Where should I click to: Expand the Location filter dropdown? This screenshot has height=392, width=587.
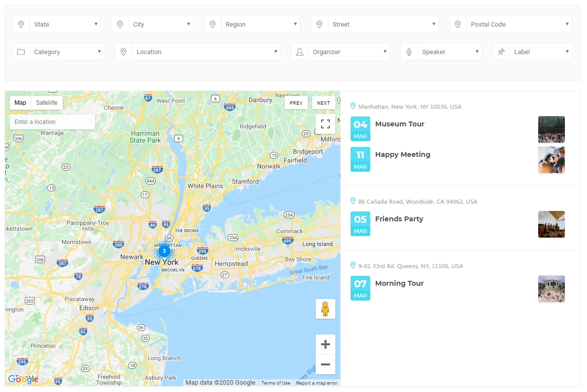[x=206, y=52]
